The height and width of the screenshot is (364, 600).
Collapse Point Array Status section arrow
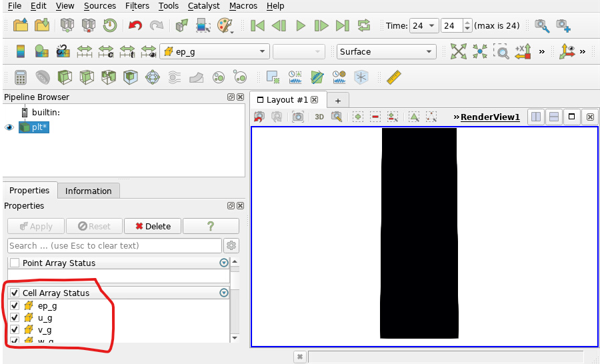224,263
